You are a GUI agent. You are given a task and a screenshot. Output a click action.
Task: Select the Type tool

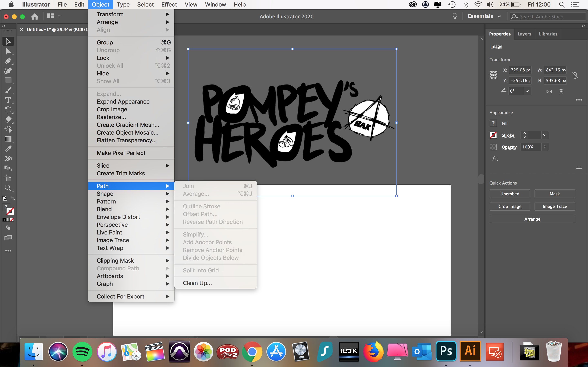point(8,100)
